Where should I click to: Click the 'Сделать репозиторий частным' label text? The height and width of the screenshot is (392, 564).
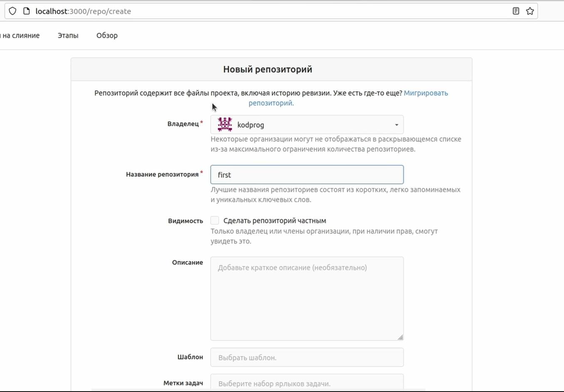click(275, 221)
